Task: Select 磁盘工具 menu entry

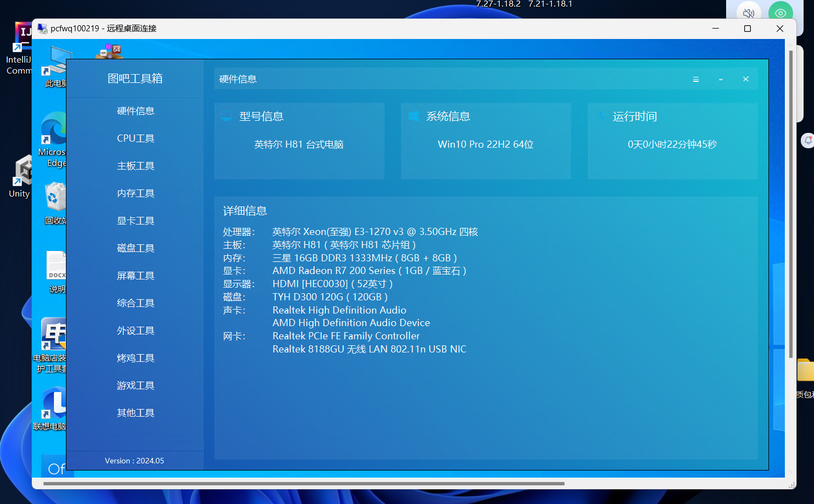Action: point(135,248)
